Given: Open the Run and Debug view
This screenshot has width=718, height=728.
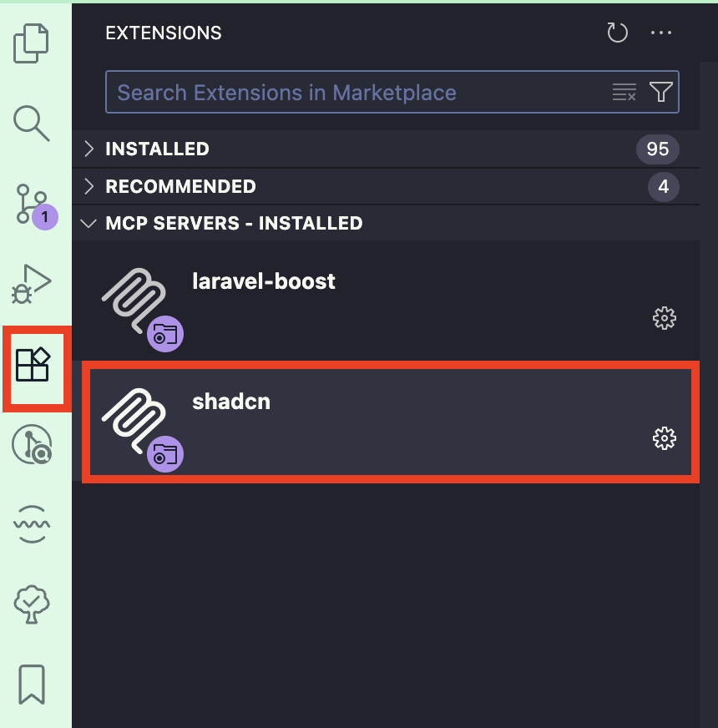Looking at the screenshot, I should point(33,284).
